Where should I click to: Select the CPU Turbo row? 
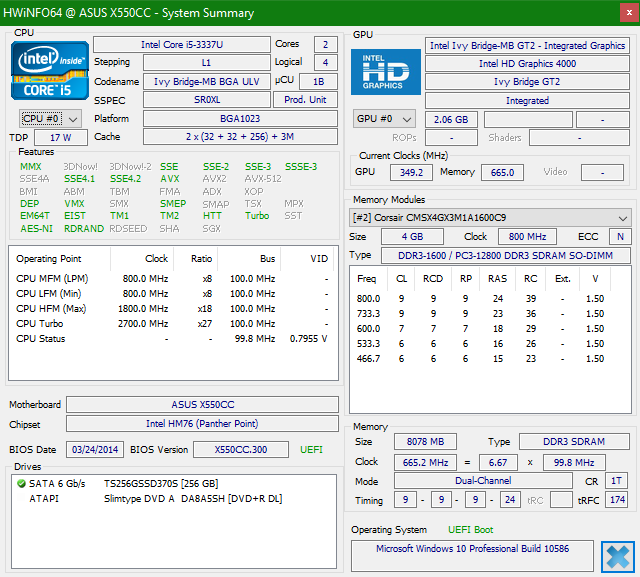coord(173,324)
